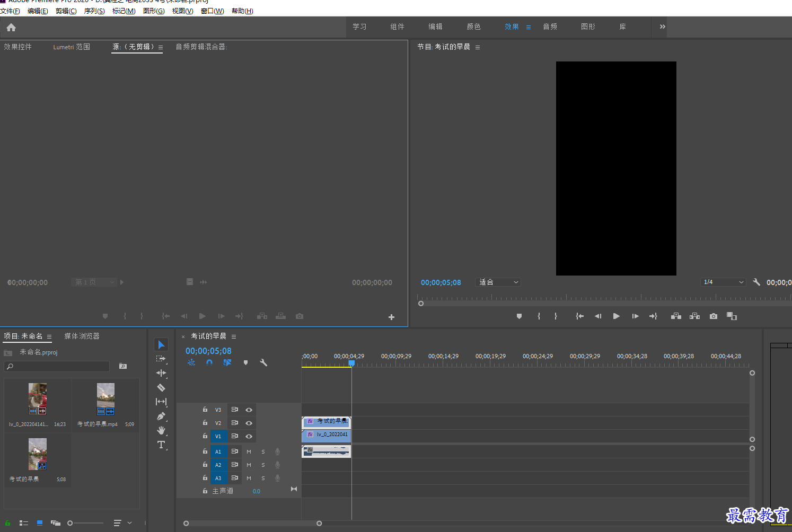Solo track A2

point(263,465)
